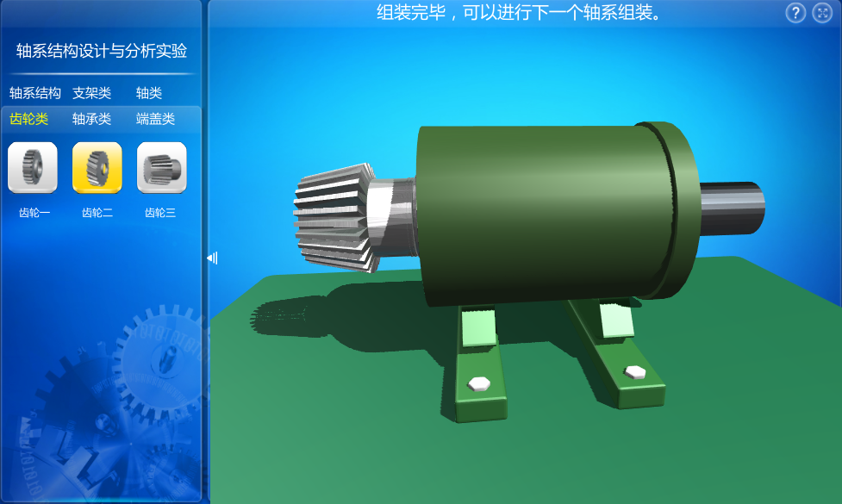
Task: Select the highlighted 齿轮二 bevel gear icon
Action: pos(97,167)
